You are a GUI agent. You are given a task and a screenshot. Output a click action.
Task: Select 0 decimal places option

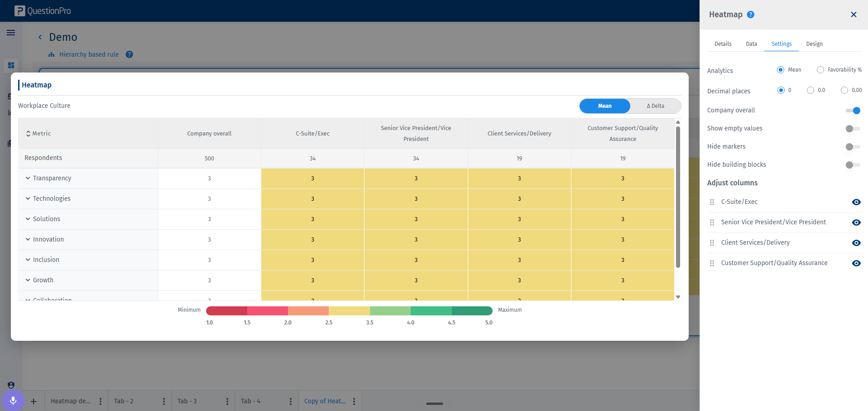781,90
